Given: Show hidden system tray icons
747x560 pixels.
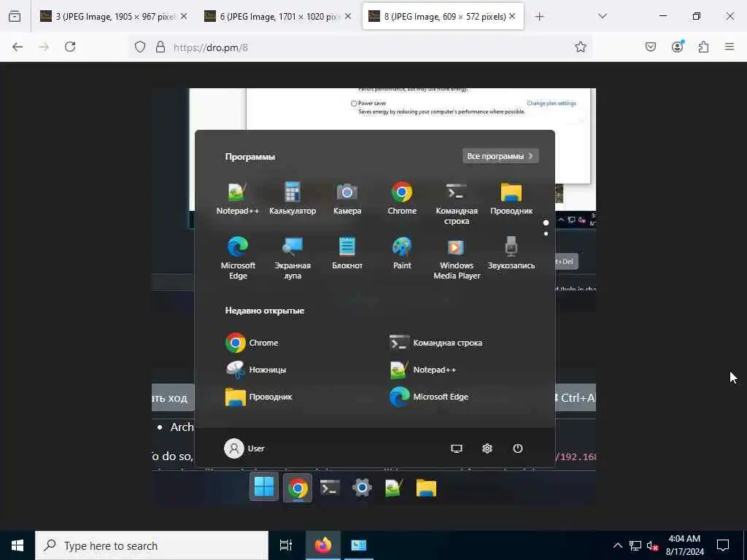Looking at the screenshot, I should click(x=617, y=545).
